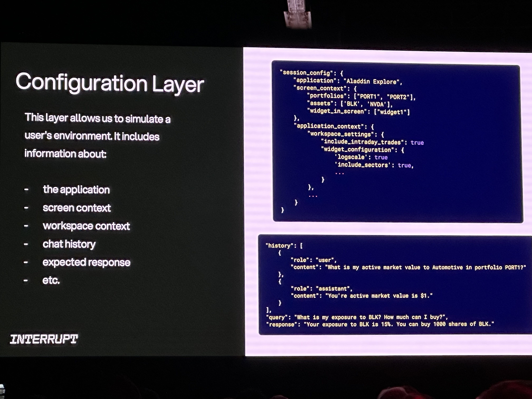
Task: Click the 'logscale': true line
Action: pos(361,157)
